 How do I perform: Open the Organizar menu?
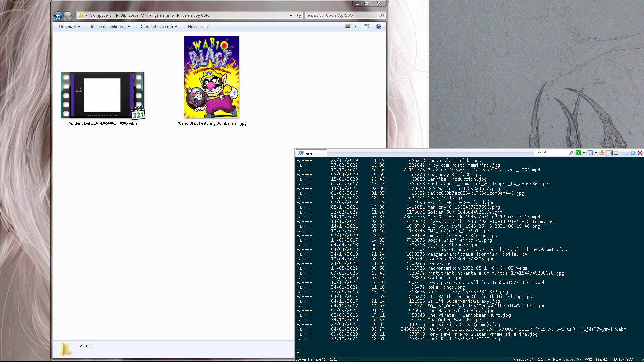click(70, 27)
